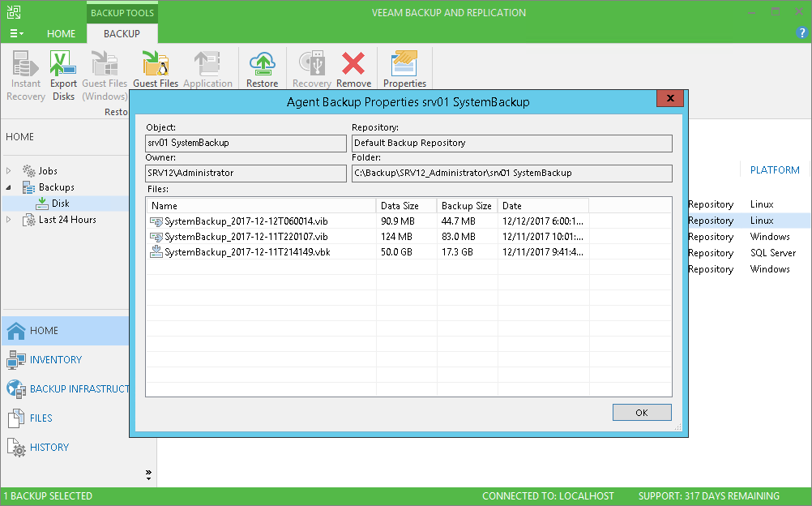Click the Backups node icon
The width and height of the screenshot is (812, 506).
pyautogui.click(x=29, y=187)
